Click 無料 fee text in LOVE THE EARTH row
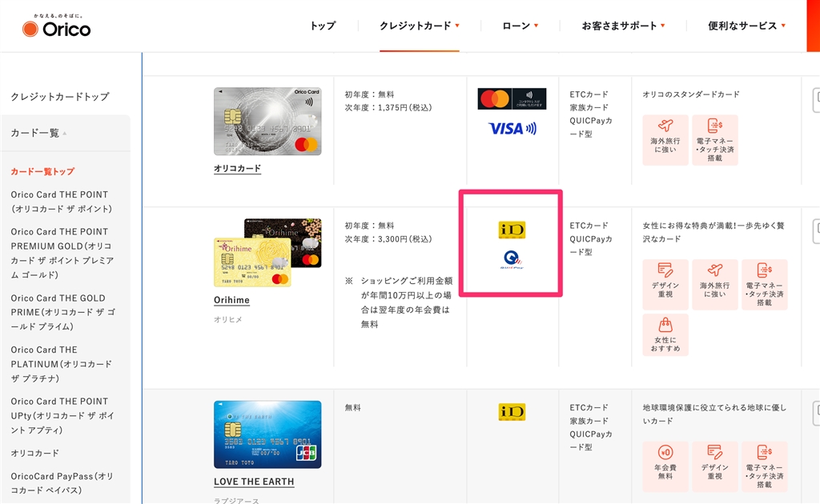820x504 pixels. (x=353, y=407)
